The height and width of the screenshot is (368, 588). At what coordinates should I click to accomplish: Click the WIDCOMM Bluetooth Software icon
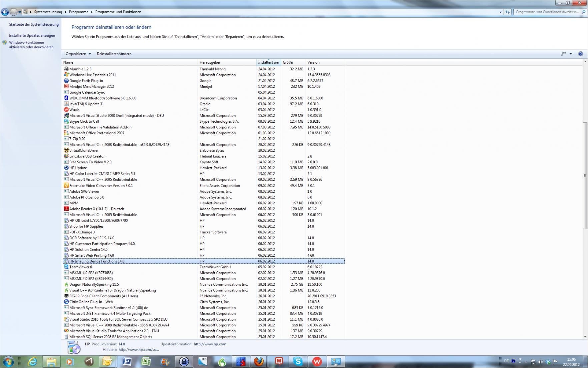66,98
